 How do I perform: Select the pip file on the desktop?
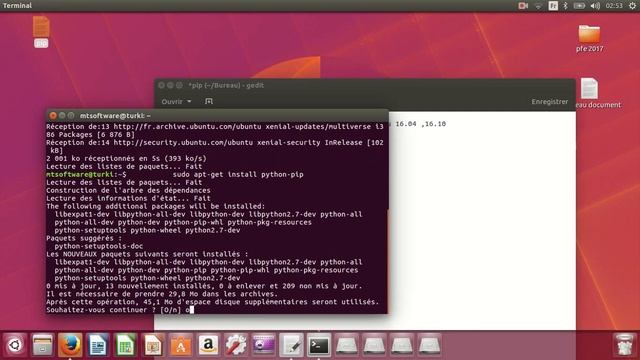coord(41,32)
